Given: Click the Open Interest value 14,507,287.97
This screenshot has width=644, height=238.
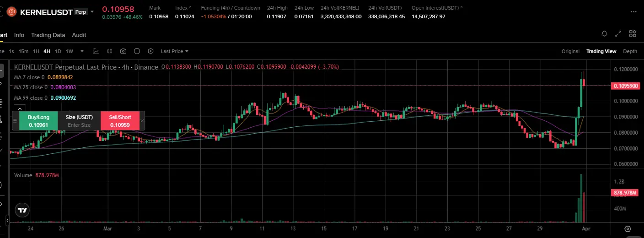Looking at the screenshot, I should point(429,16).
